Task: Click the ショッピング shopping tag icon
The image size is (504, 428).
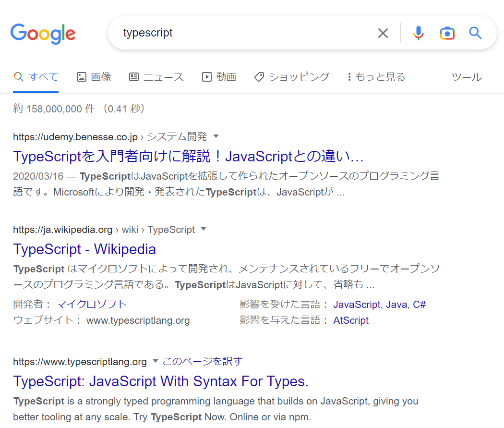Action: 259,77
